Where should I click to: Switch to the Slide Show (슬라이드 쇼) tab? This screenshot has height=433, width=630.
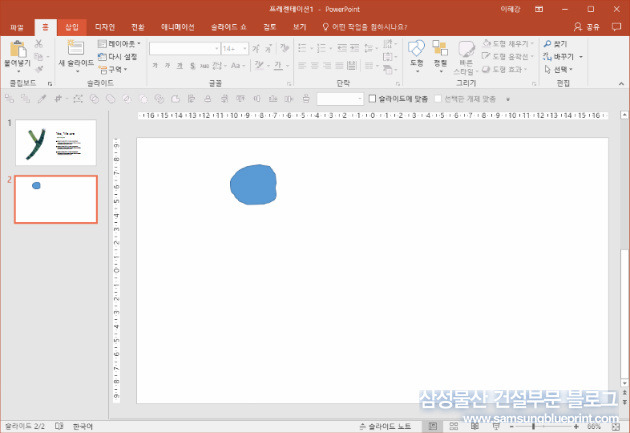click(x=229, y=27)
